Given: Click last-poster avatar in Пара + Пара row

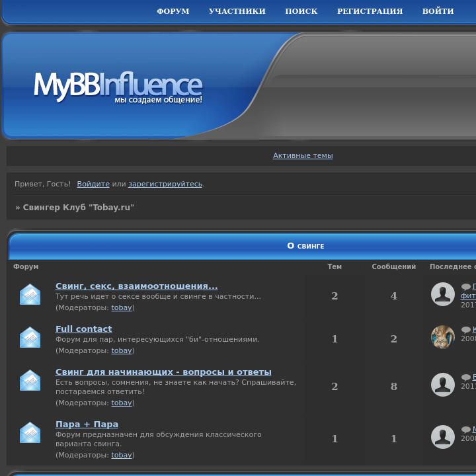Looking at the screenshot, I should point(442,437).
